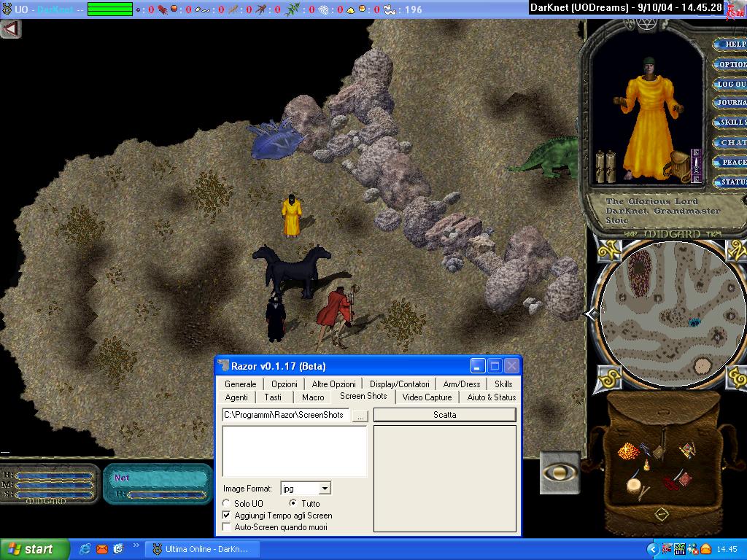
Task: Select the red spellbook in the backpack
Action: pos(684,478)
